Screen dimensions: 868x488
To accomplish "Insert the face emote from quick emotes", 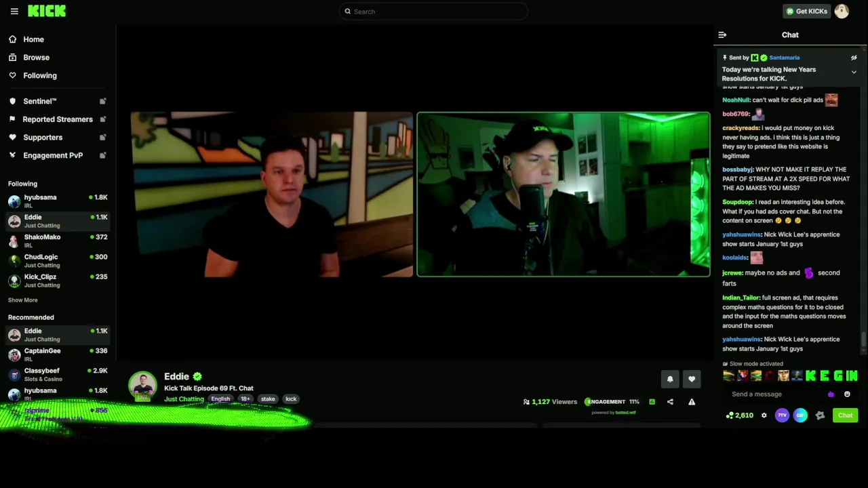I will [x=783, y=375].
